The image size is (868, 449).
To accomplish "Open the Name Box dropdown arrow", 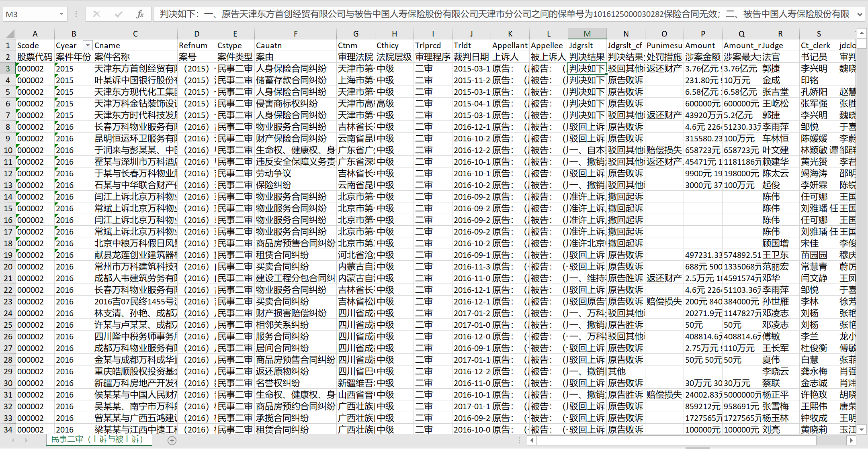I will click(61, 14).
